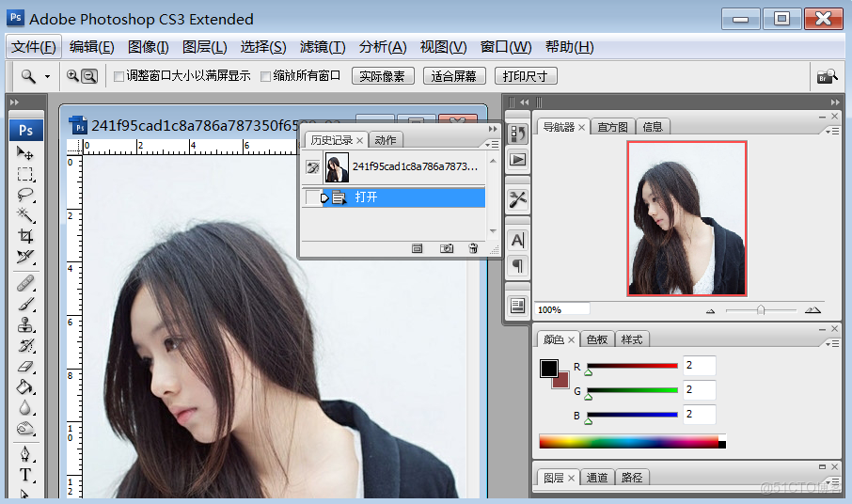Open the 文件(F) menu

(34, 47)
